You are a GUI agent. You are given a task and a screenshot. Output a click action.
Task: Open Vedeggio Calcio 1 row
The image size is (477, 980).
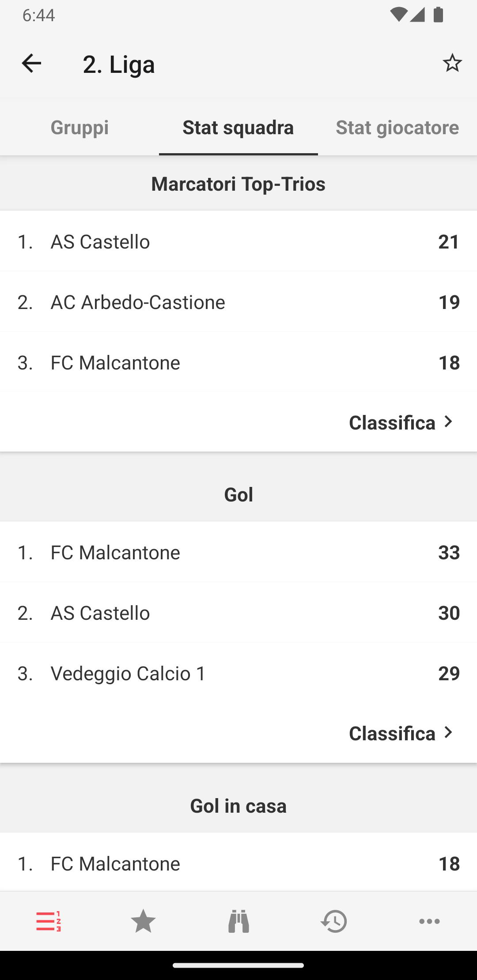pos(238,673)
